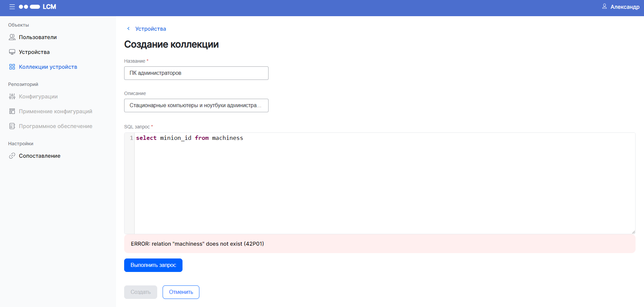Screen dimensions: 644x307
Task: Click the LCM logo
Action: pyautogui.click(x=37, y=7)
